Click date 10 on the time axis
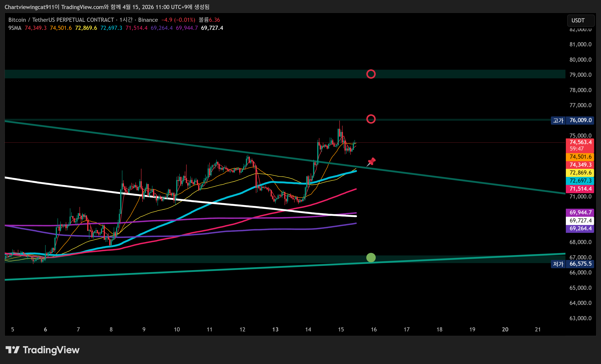The image size is (601, 364). point(177,329)
